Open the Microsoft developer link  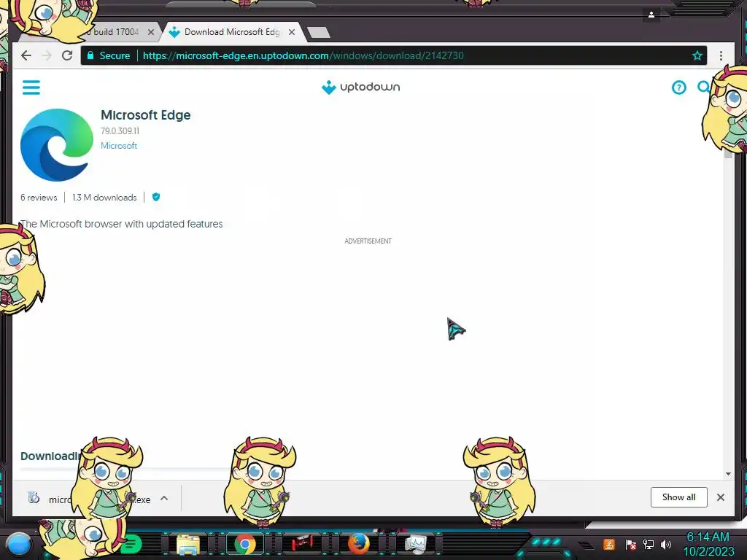[119, 146]
